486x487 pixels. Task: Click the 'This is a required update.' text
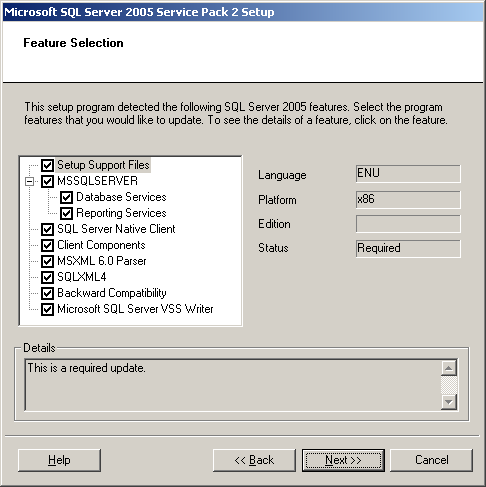pos(86,368)
